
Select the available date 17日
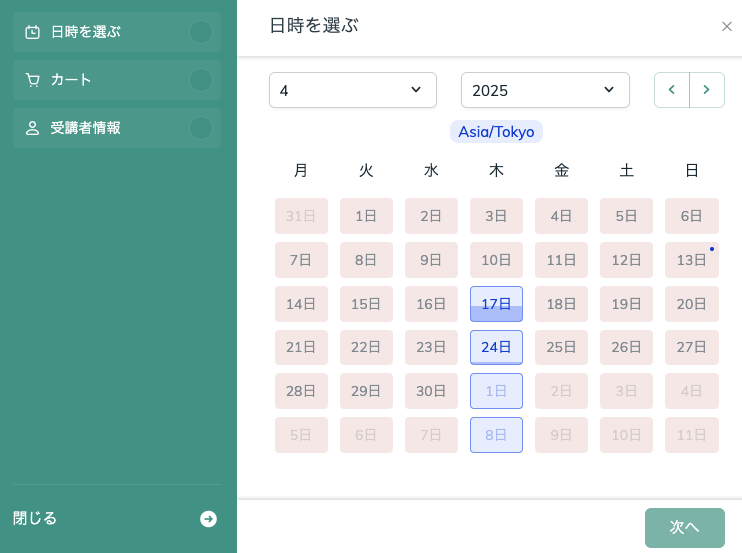496,304
